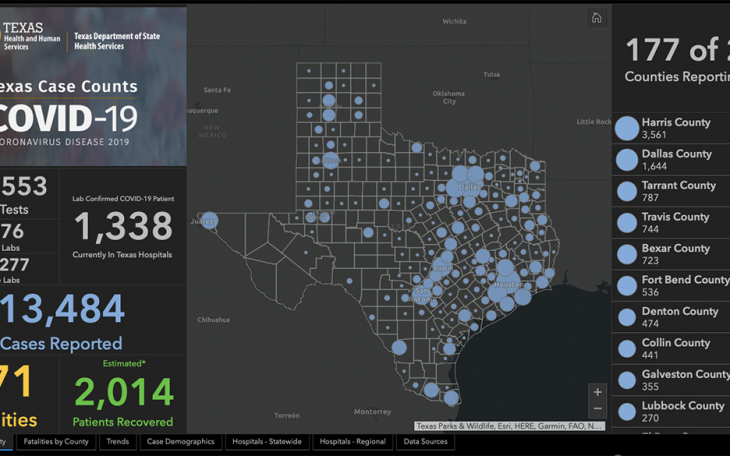Click the El Paso area bubble near Juárez
Viewport: 730px width, 456px height.
click(x=209, y=220)
